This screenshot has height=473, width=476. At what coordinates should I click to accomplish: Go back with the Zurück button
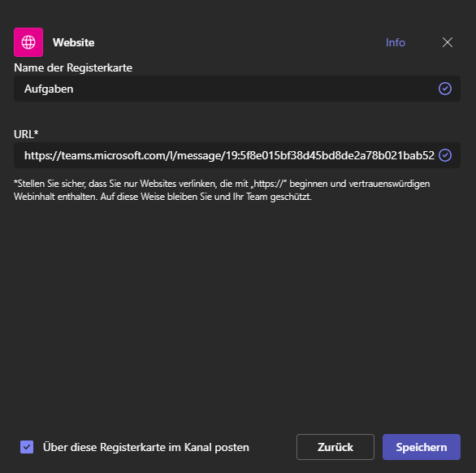coord(335,447)
